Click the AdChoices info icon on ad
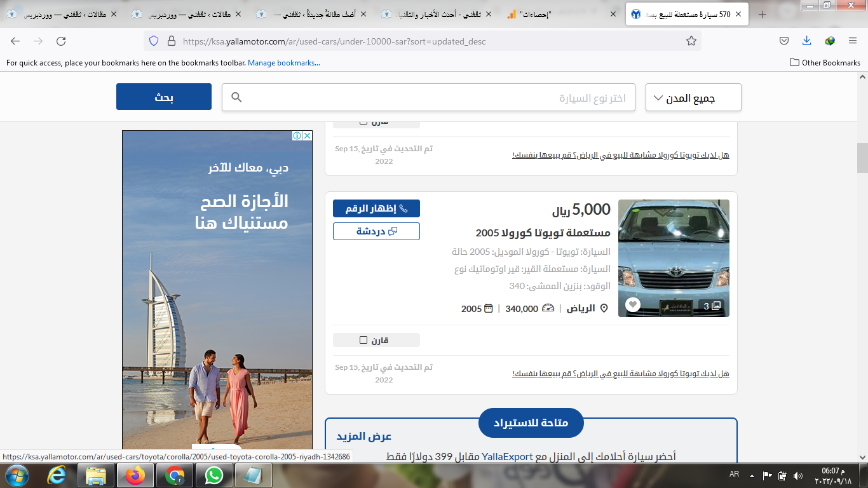The width and height of the screenshot is (868, 488). (x=297, y=136)
